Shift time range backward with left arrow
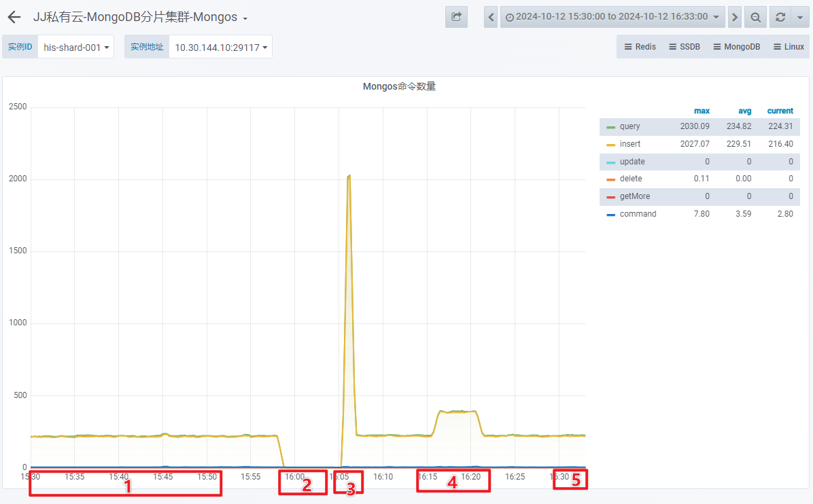Viewport: 813px width, 504px height. tap(491, 17)
